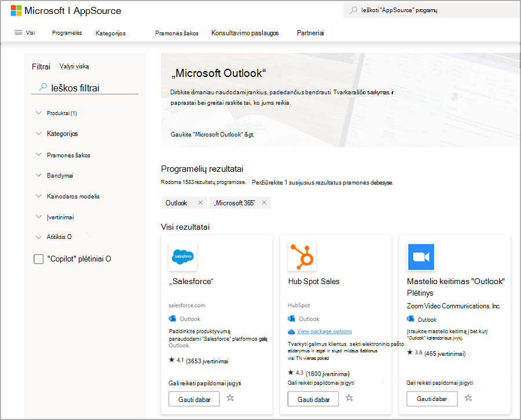Screen dimensions: 521x420
Task: Click the Microsoft logo icon
Action: click(x=16, y=10)
